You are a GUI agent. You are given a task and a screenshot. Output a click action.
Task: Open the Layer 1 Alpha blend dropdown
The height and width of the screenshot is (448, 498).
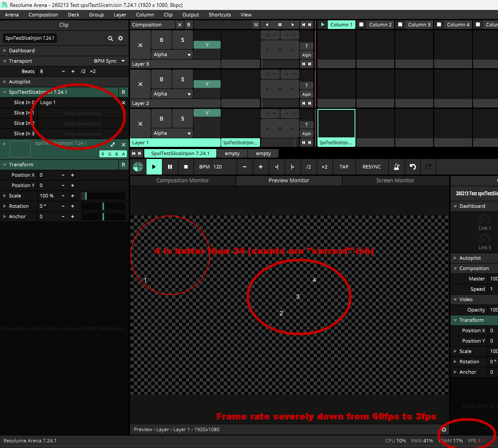click(x=172, y=133)
